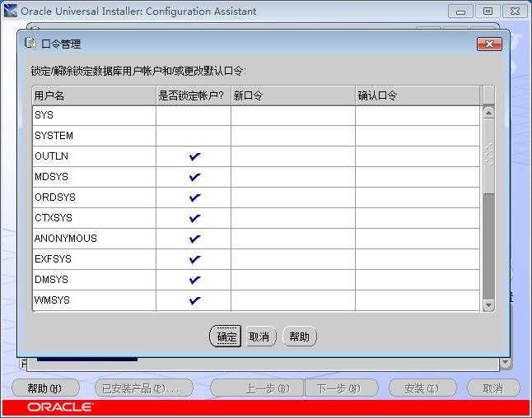Toggle lock checkmark for CTXSYS account
This screenshot has width=532, height=418.
194,218
